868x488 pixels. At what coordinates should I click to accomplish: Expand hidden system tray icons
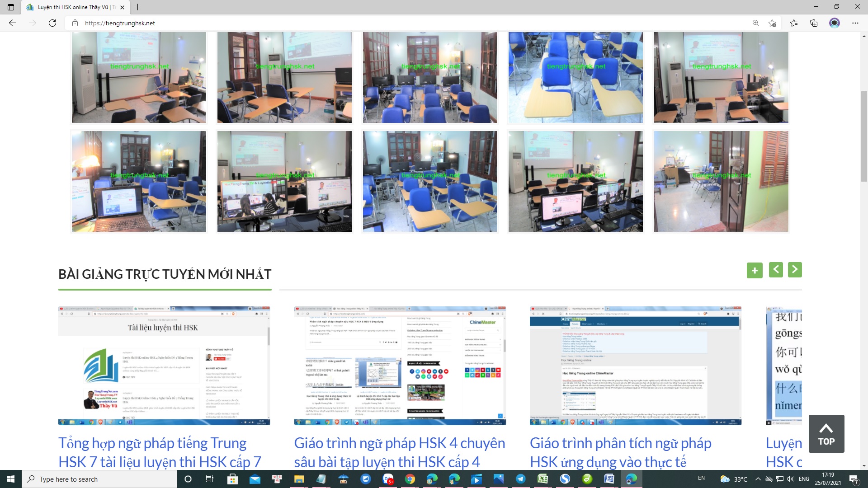[758, 479]
